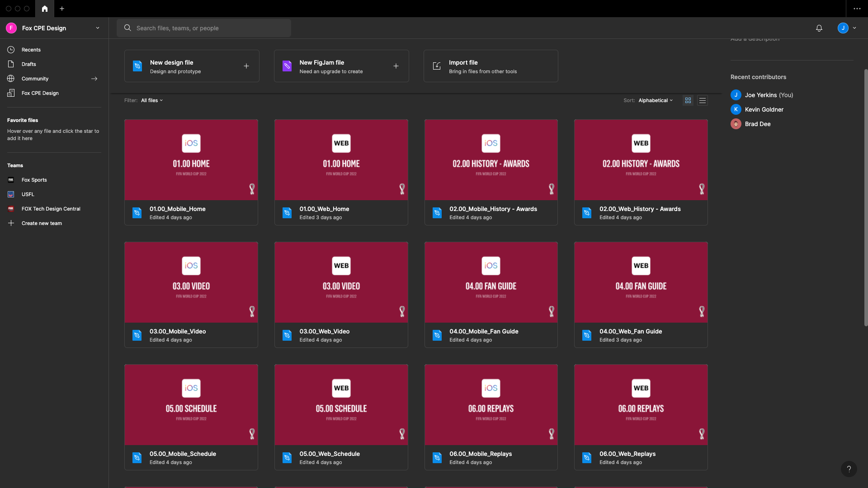This screenshot has height=488, width=868.
Task: Click the Community arrow icon
Action: click(x=94, y=79)
